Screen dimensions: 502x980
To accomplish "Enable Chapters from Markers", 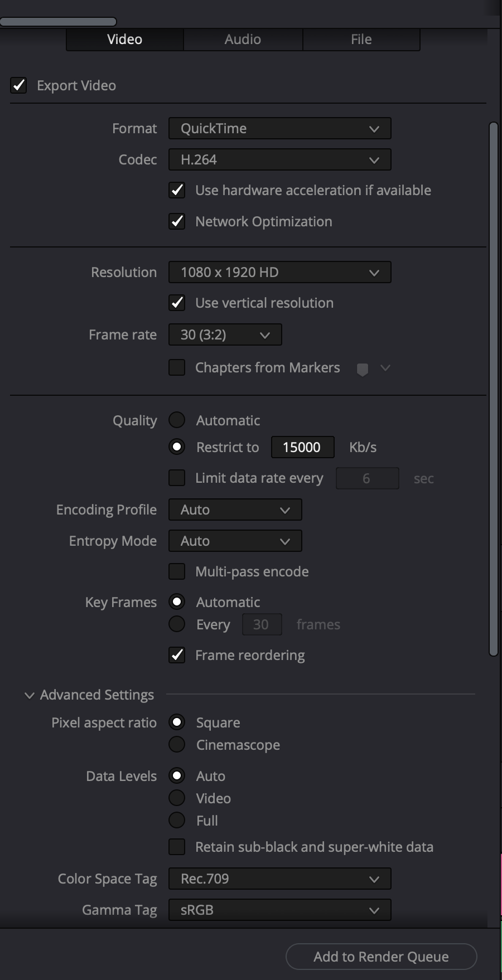I will click(176, 367).
